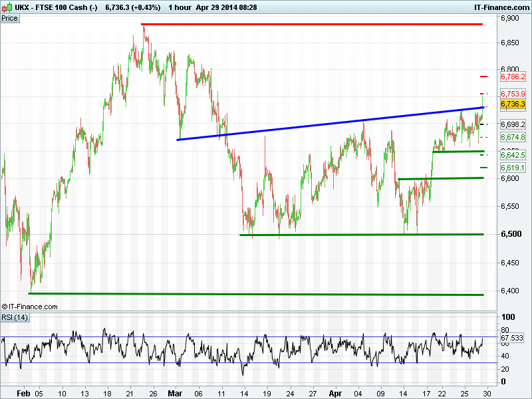
Task: Click the green 6,674.8 price label
Action: tap(513, 137)
